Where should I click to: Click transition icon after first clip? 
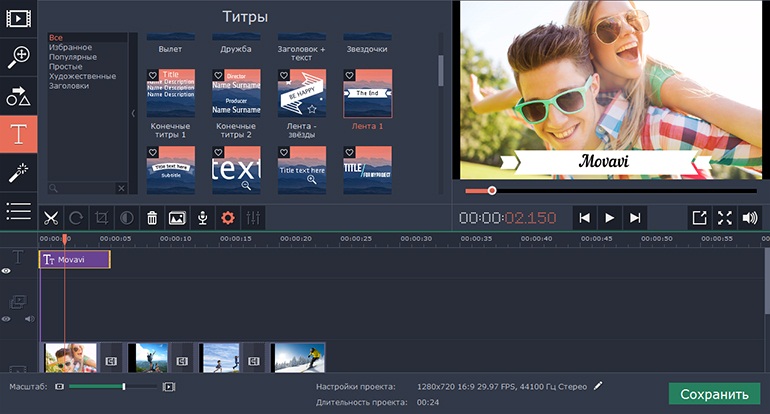click(x=111, y=361)
